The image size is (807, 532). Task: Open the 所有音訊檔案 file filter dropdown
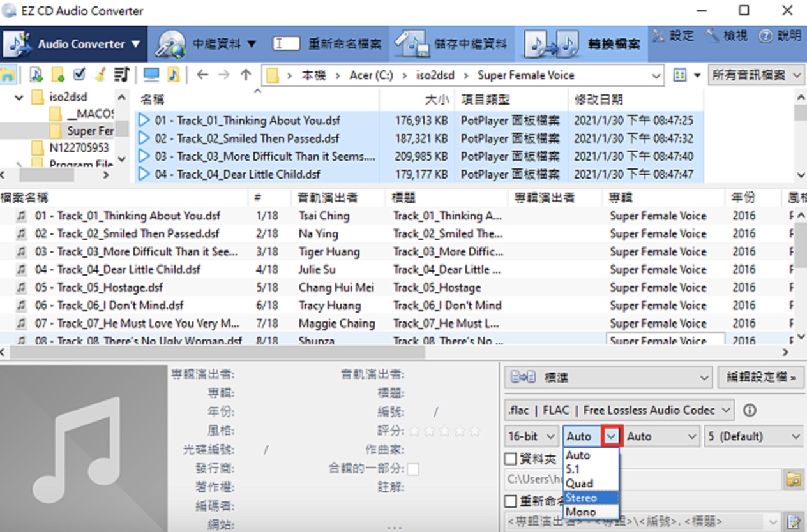(756, 75)
